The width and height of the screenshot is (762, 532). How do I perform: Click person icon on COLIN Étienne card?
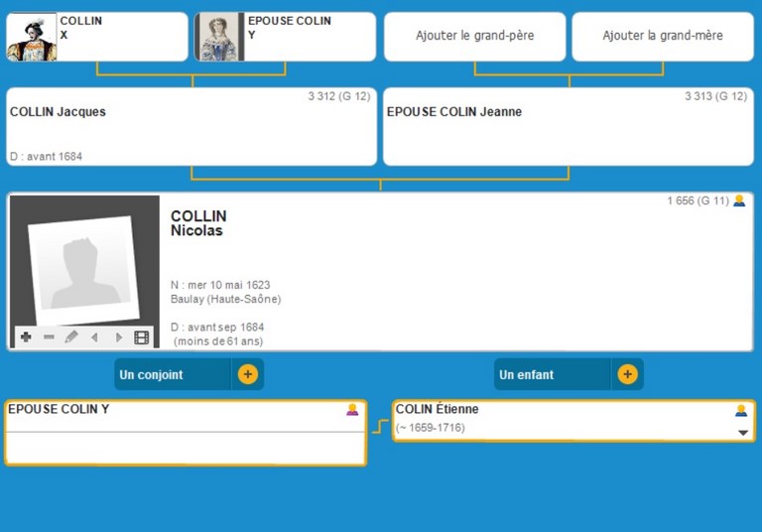[741, 410]
